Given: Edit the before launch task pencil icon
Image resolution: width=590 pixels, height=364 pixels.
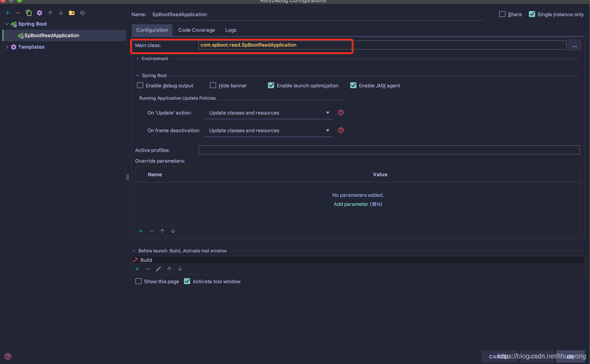Looking at the screenshot, I should coord(159,269).
